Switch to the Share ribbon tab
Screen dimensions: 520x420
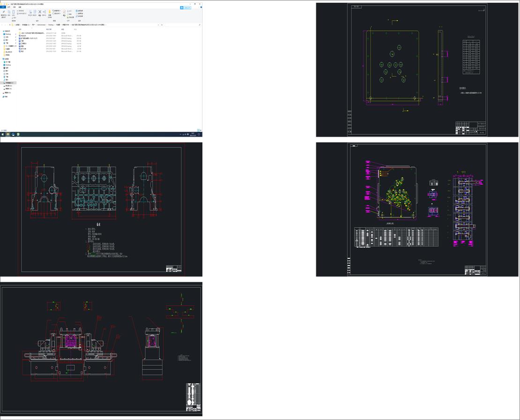(x=14, y=7)
